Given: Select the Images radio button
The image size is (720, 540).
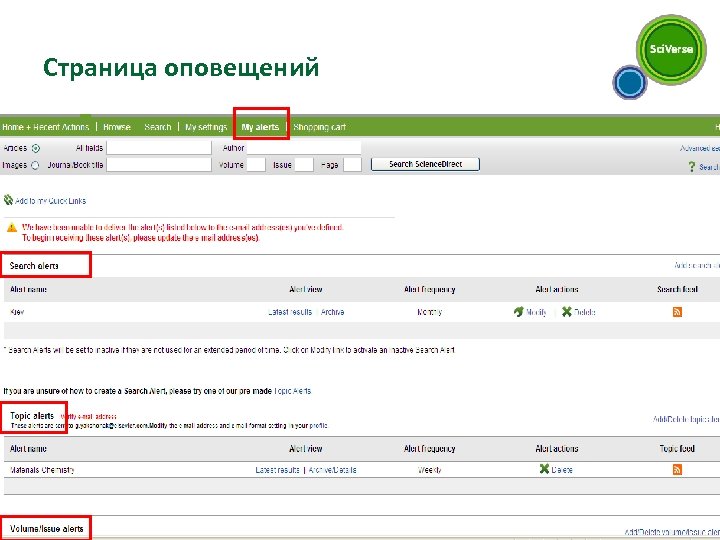Looking at the screenshot, I should [35, 165].
